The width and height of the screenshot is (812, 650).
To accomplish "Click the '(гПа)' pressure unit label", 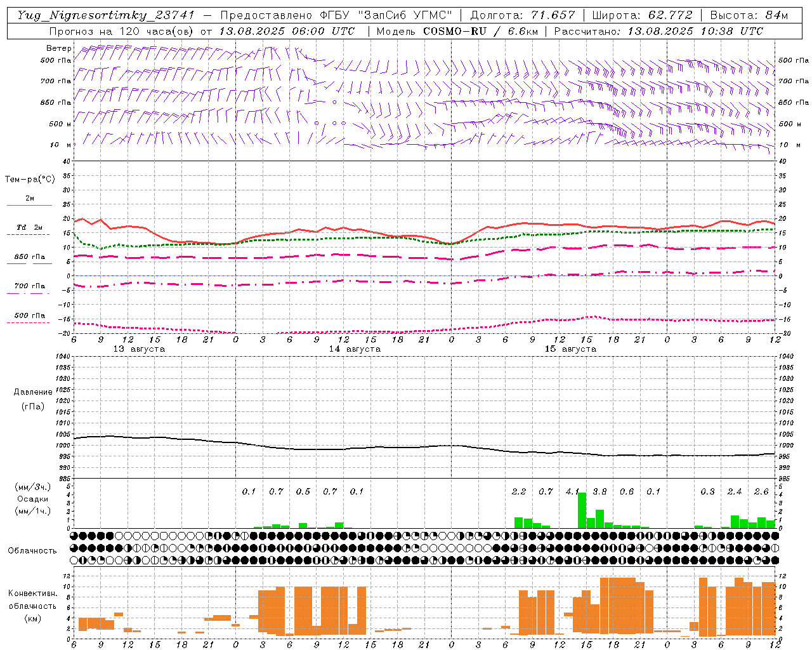I will click(x=33, y=406).
